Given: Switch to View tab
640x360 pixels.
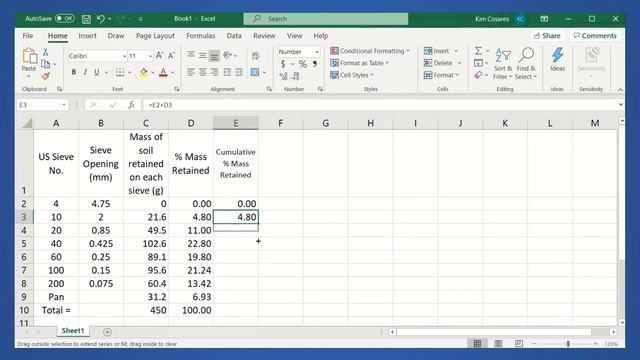Looking at the screenshot, I should click(x=294, y=36).
